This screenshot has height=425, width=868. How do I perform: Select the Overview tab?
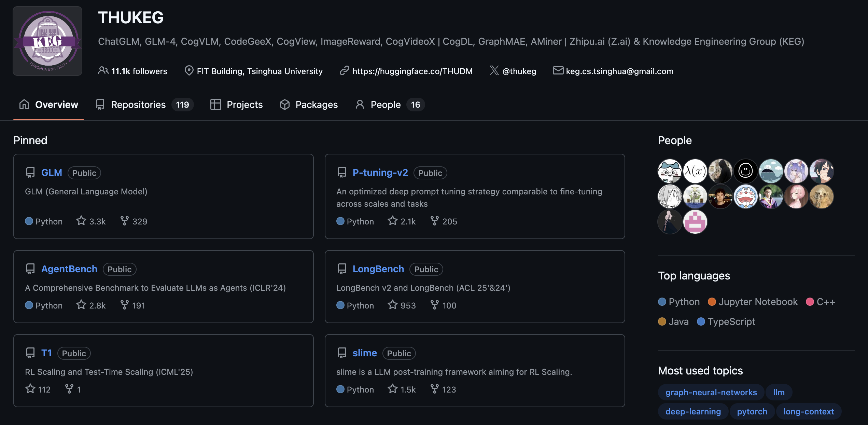point(48,105)
